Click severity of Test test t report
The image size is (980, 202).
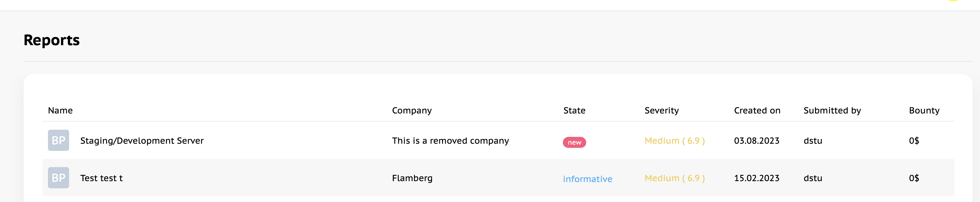point(675,178)
